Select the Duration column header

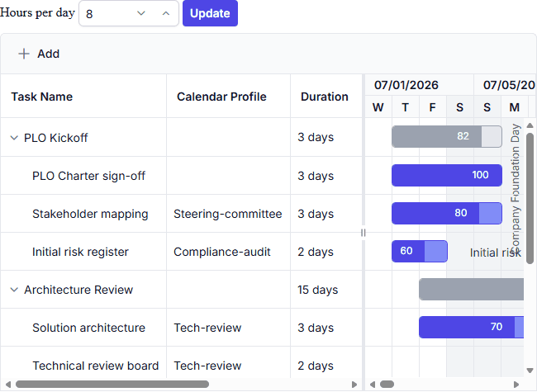(326, 97)
